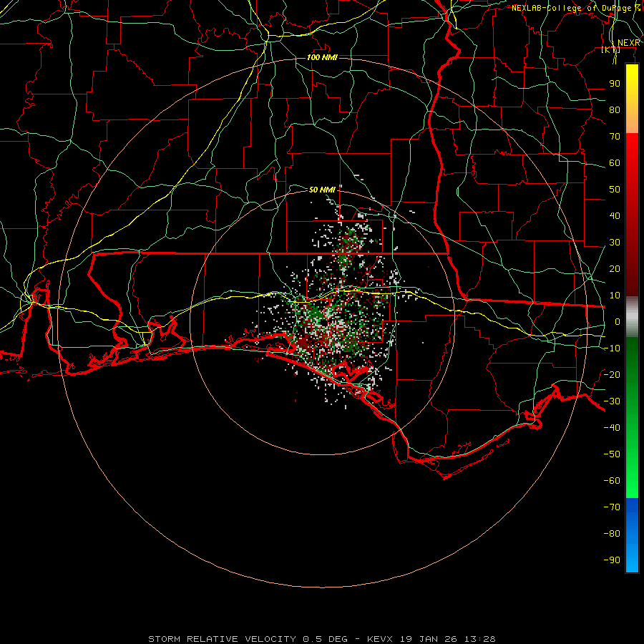The image size is (644, 644).
Task: Click the "40" scale value
Action: pyautogui.click(x=615, y=215)
